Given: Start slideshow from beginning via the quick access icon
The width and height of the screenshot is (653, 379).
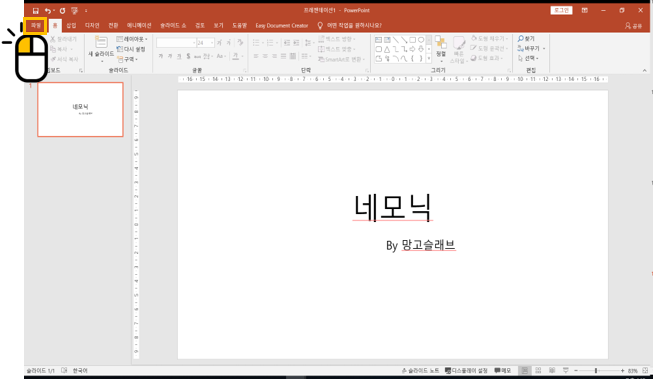Looking at the screenshot, I should click(x=75, y=10).
